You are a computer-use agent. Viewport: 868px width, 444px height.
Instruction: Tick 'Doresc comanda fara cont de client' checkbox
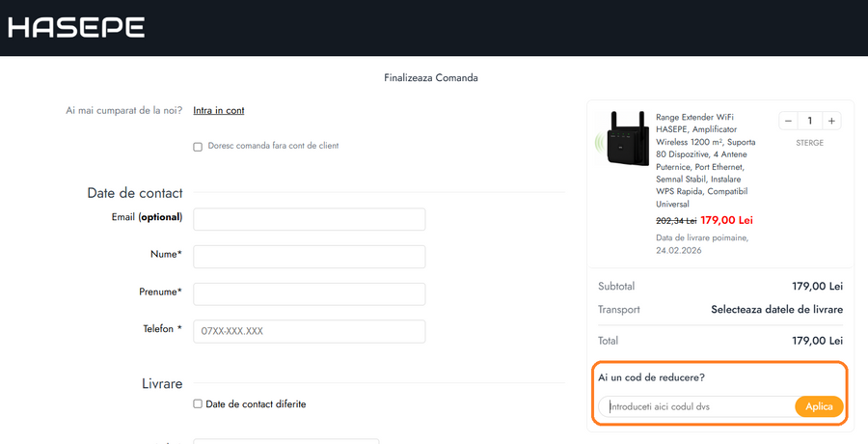tap(198, 147)
